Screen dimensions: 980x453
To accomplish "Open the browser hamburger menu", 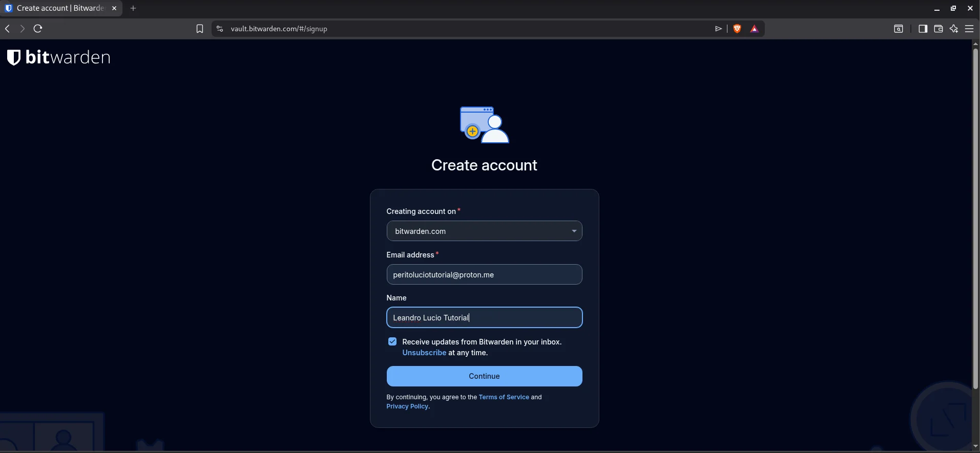I will click(969, 29).
